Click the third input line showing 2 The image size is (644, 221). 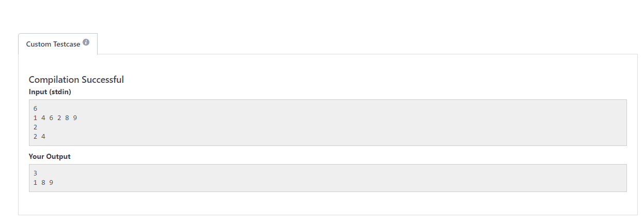[35, 127]
